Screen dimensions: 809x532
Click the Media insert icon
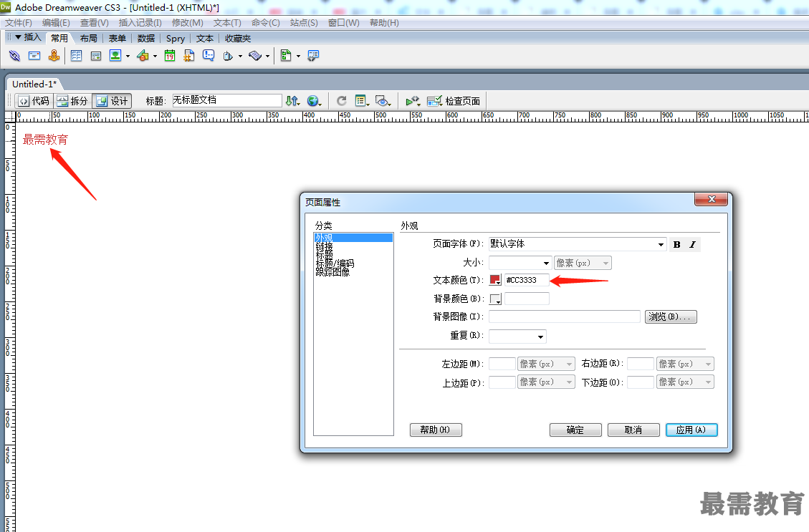[143, 56]
